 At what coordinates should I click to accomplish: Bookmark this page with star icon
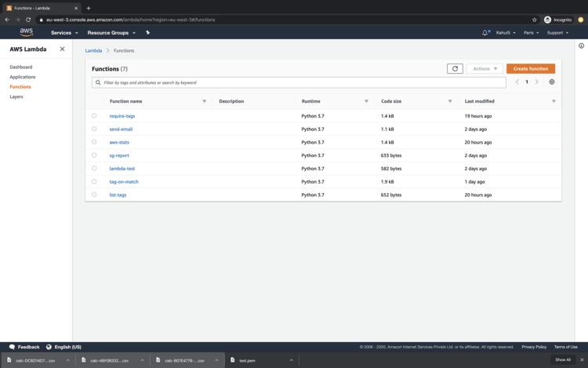tap(535, 20)
